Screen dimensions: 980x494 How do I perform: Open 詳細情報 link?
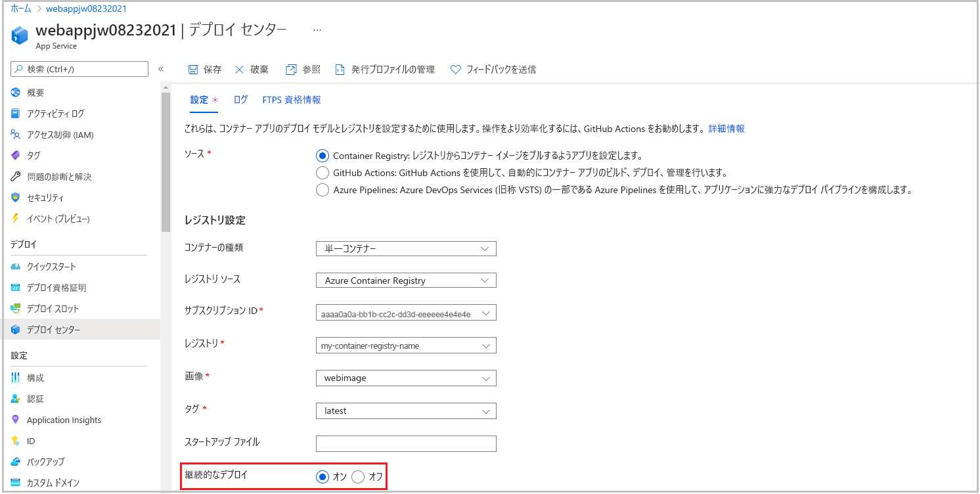point(726,129)
